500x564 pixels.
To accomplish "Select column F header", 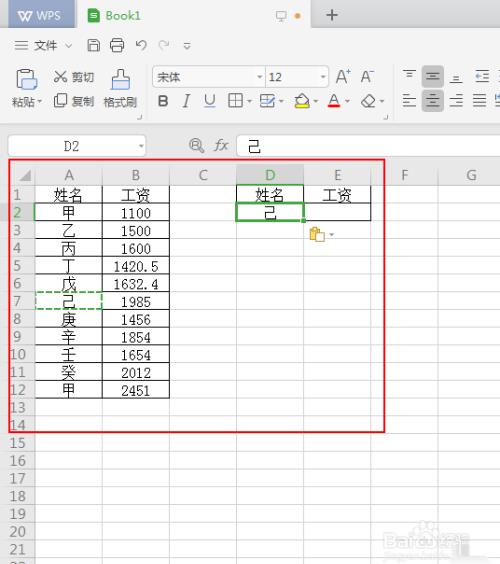I will pos(405,175).
